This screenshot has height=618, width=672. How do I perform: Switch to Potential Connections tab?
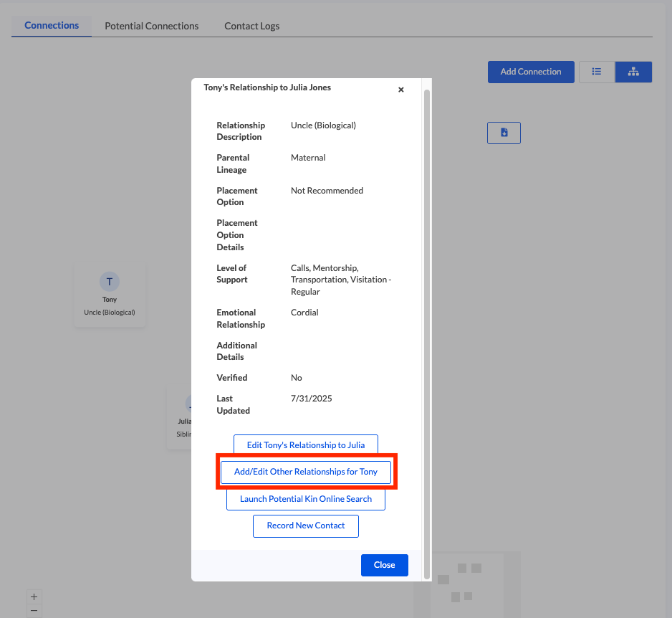[152, 26]
